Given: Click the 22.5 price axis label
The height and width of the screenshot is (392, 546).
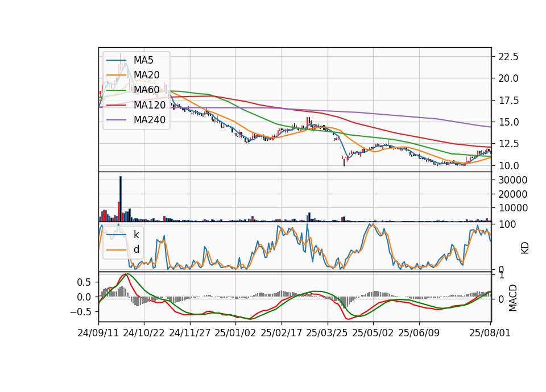Looking at the screenshot, I should point(508,57).
